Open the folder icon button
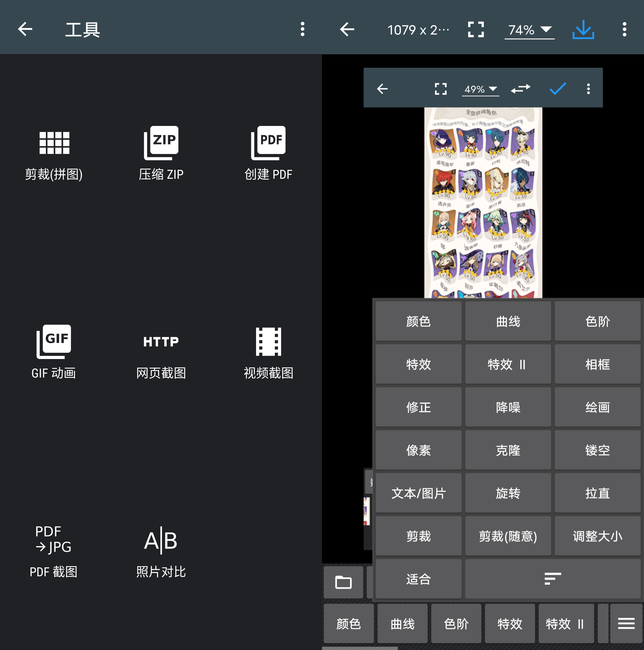Screen dimensions: 644x650 [x=343, y=582]
